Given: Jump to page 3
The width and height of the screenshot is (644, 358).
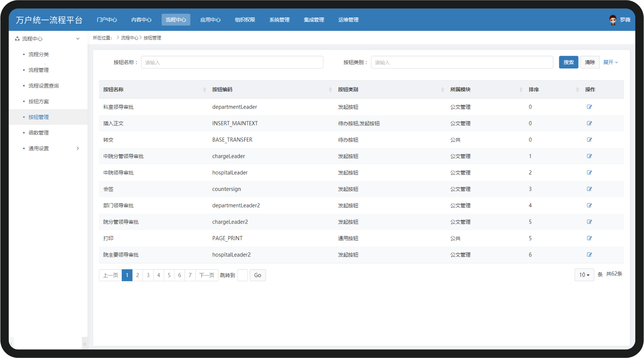Looking at the screenshot, I should click(x=148, y=275).
